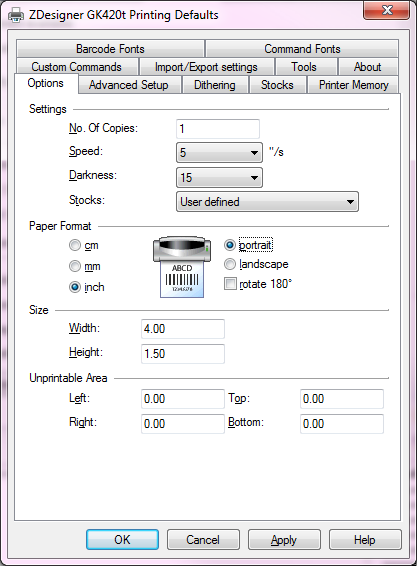Confirm with the OK button
Viewport: 417px width, 566px height.
122,540
